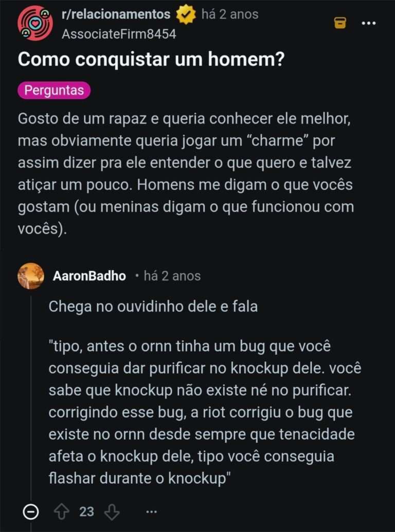Open the post's three-dot options menu
The width and height of the screenshot is (395, 532).
[368, 23]
